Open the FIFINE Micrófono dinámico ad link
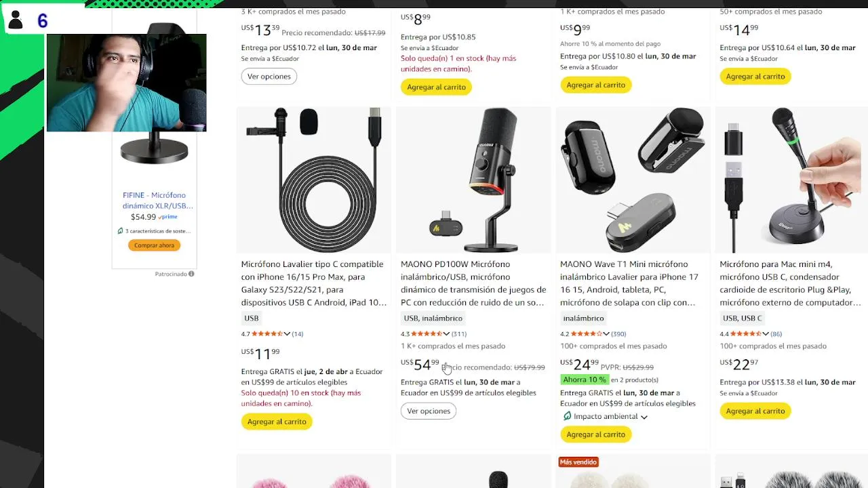 157,200
